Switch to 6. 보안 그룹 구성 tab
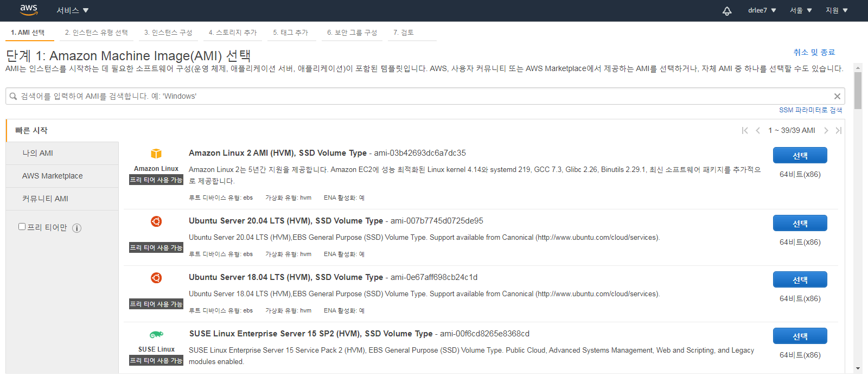 coord(352,33)
